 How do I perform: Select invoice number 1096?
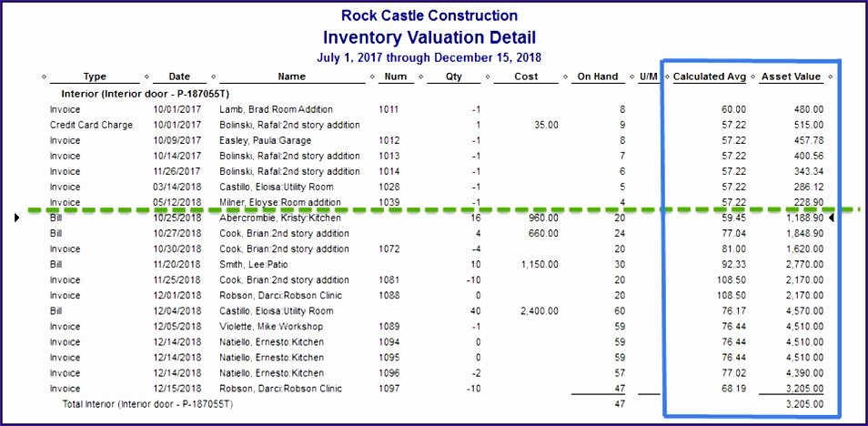[x=389, y=373]
